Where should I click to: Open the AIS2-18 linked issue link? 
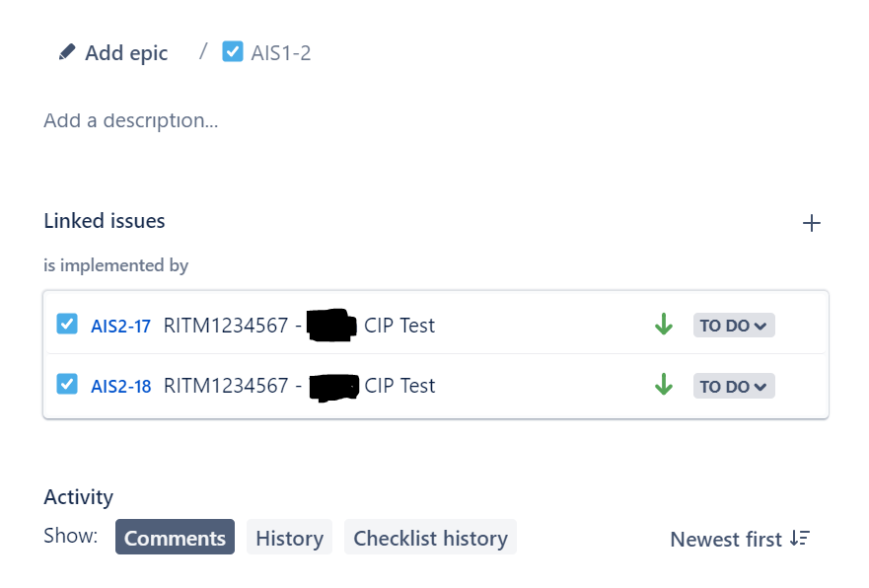[x=118, y=386]
